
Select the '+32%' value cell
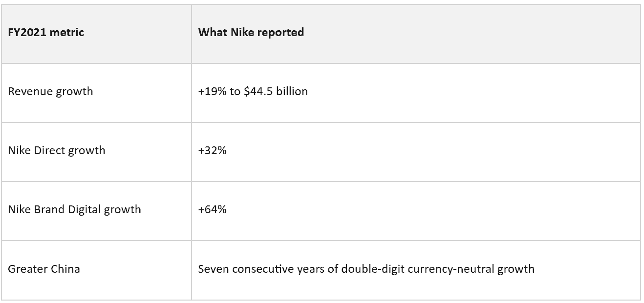[x=416, y=152]
